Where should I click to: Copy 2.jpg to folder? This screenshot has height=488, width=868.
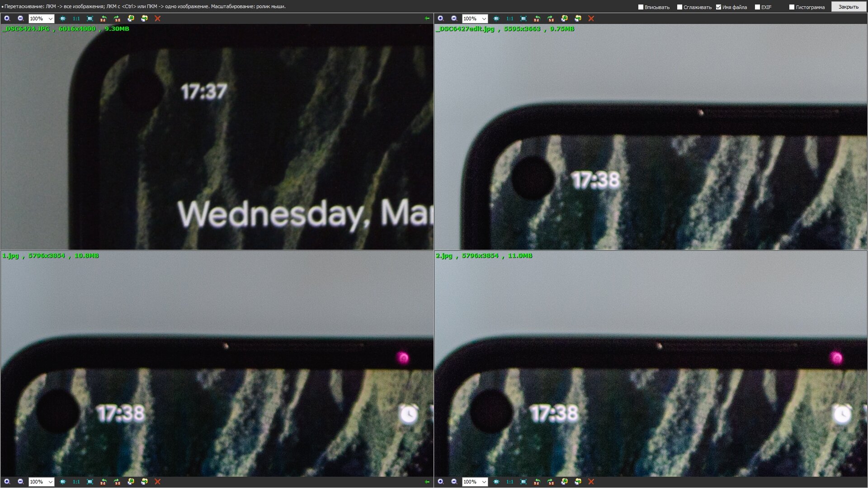click(564, 482)
